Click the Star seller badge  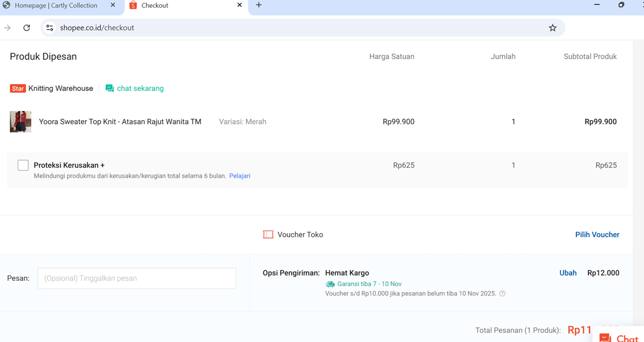[x=18, y=88]
